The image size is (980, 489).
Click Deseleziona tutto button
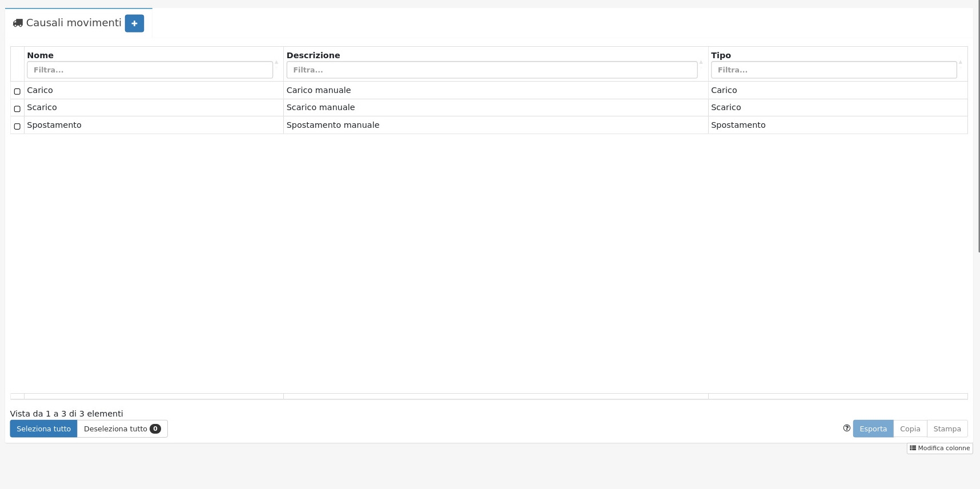click(122, 429)
